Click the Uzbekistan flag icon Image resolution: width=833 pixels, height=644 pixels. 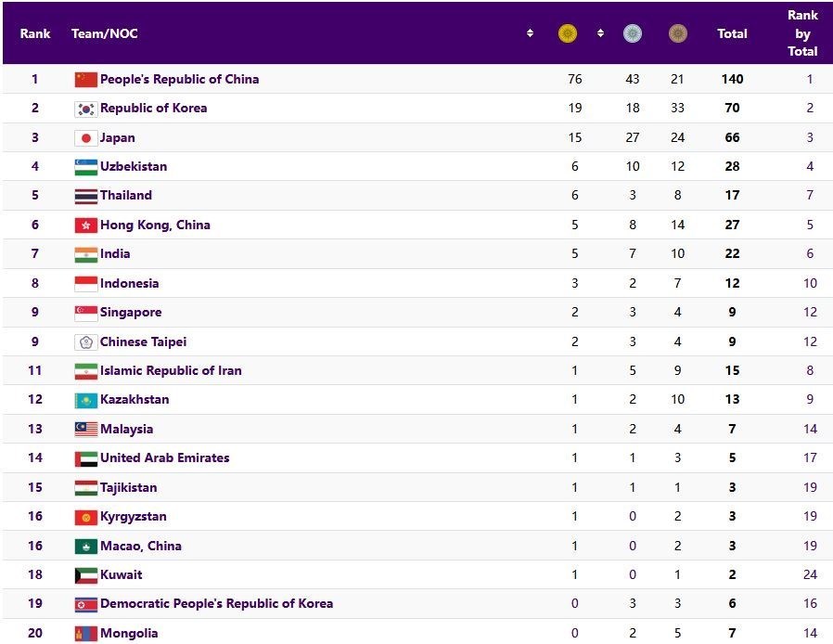click(x=85, y=167)
